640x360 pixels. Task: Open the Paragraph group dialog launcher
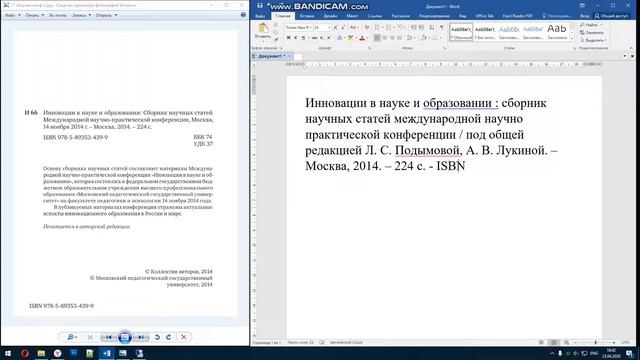pyautogui.click(x=444, y=48)
